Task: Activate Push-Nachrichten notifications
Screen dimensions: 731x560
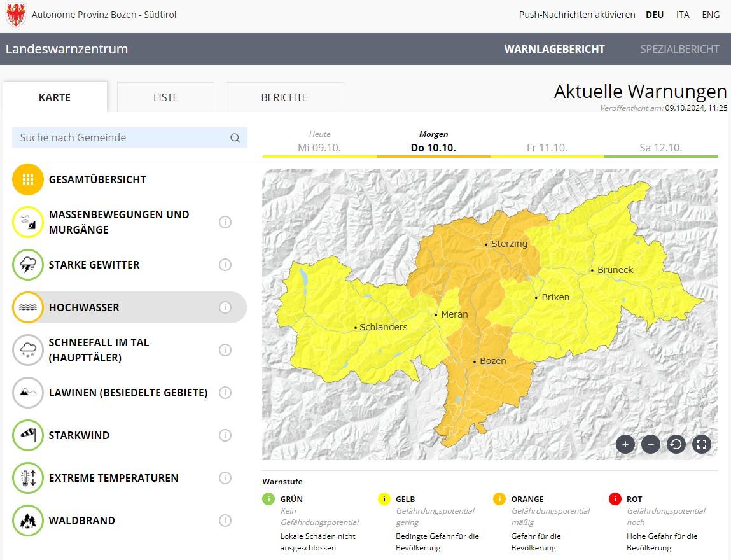Action: tap(576, 15)
